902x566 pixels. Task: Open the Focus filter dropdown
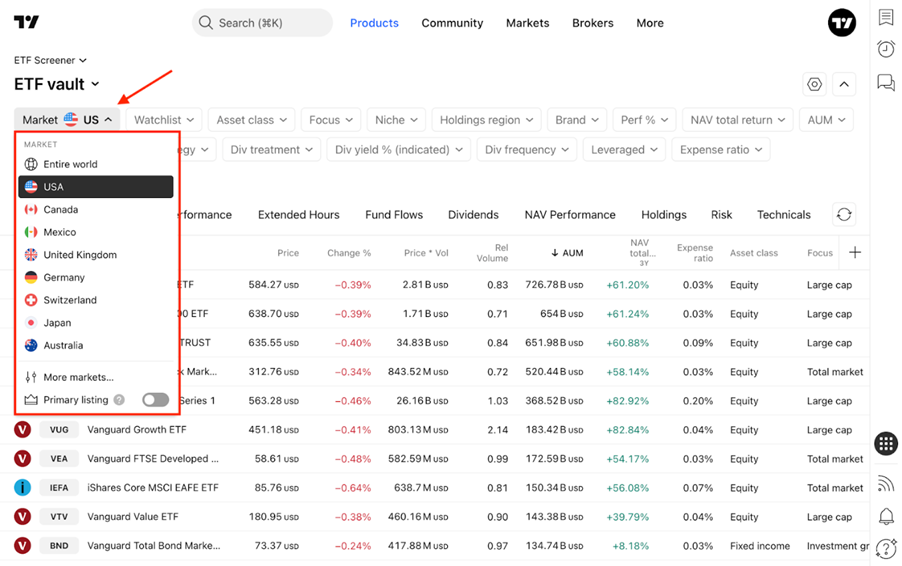click(x=331, y=120)
